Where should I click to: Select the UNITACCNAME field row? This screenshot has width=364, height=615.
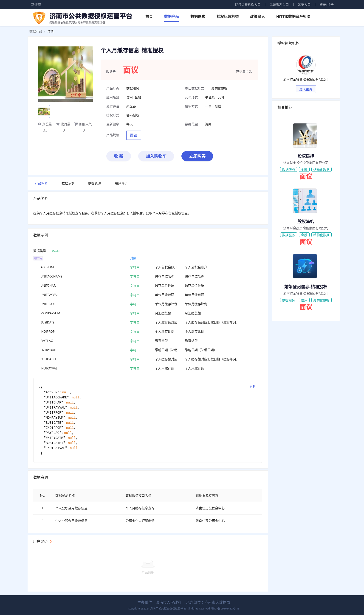(x=148, y=276)
